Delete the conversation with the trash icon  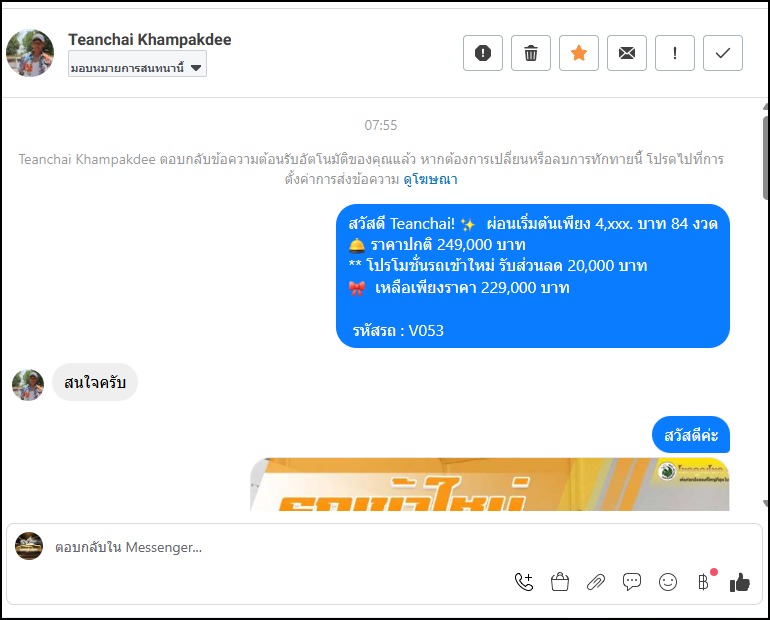531,53
